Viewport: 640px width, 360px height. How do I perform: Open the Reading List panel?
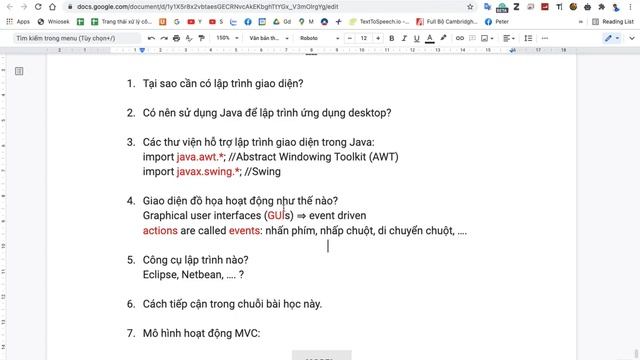pos(613,22)
